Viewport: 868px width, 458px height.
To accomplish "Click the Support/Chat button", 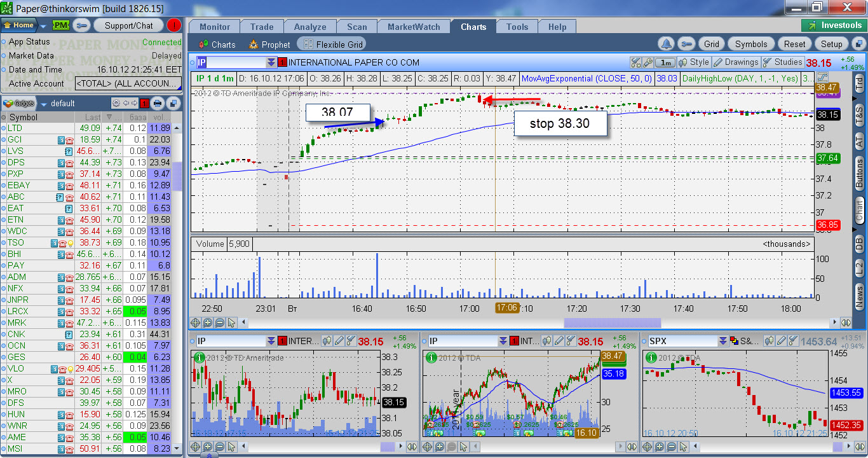I will [129, 25].
